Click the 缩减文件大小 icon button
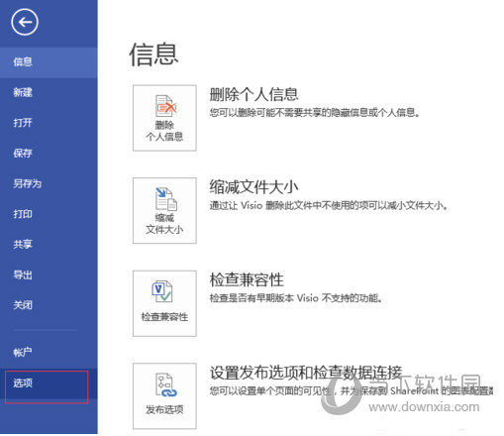 click(164, 211)
